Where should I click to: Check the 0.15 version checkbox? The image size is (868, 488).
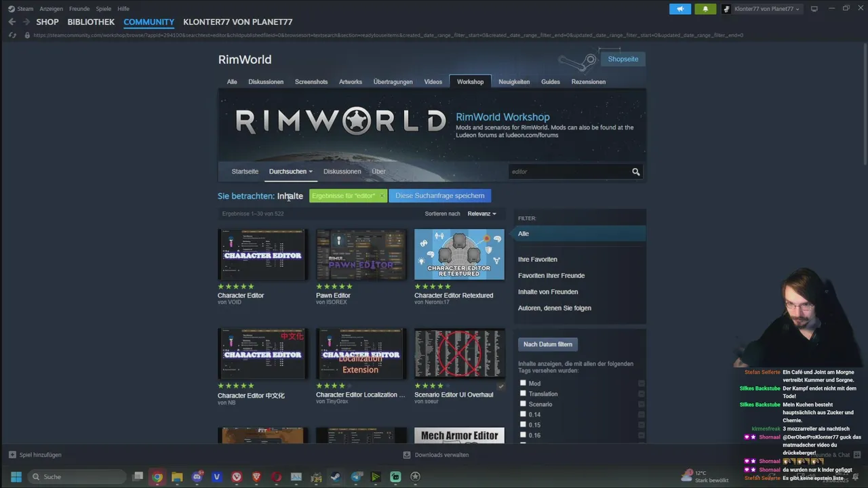pos(523,424)
